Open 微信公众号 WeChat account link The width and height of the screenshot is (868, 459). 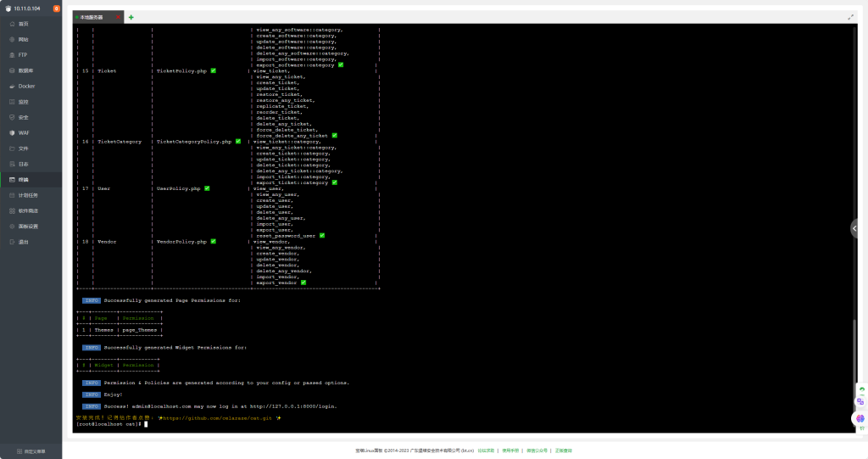tap(537, 451)
